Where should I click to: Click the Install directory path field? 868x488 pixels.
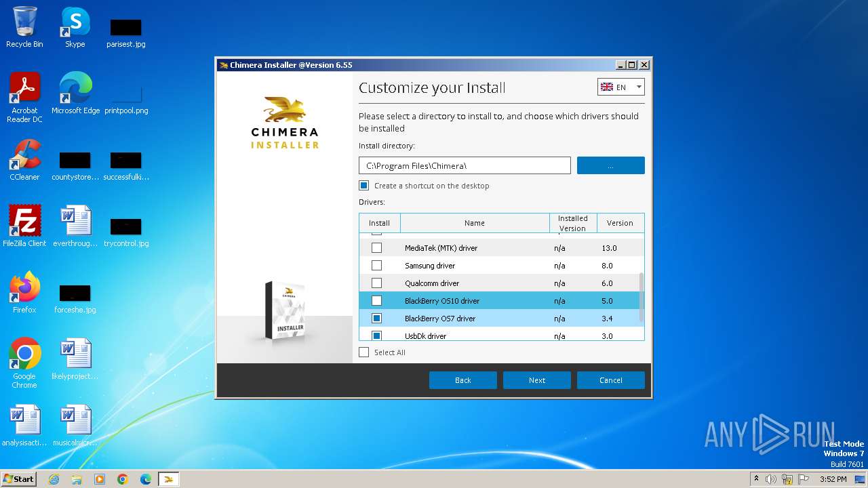[x=465, y=165]
